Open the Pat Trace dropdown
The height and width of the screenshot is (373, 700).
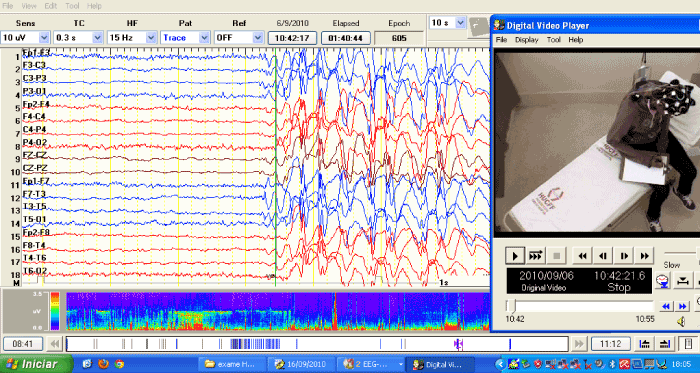tap(185, 37)
